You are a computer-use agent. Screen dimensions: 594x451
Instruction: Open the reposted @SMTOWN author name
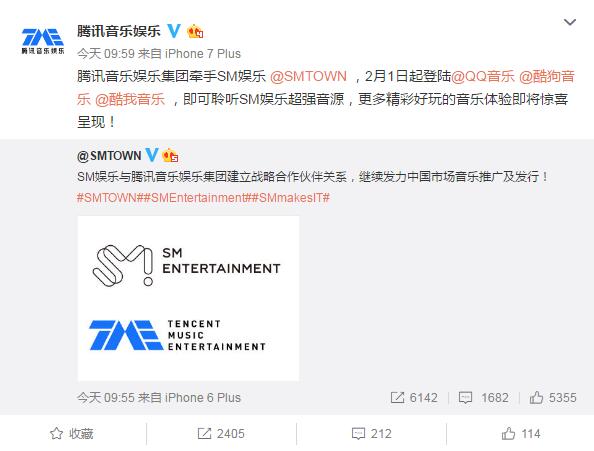(x=109, y=156)
